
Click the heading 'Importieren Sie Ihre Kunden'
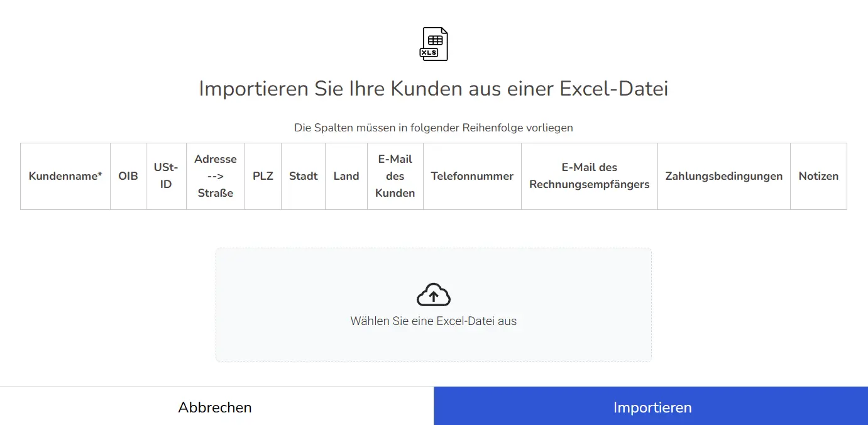434,89
